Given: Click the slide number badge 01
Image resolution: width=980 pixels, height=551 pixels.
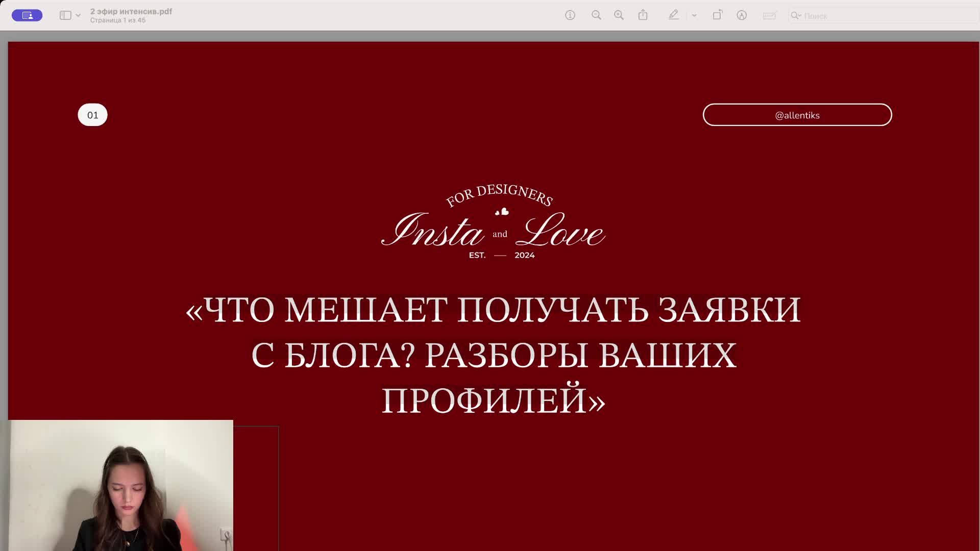Looking at the screenshot, I should pos(92,115).
